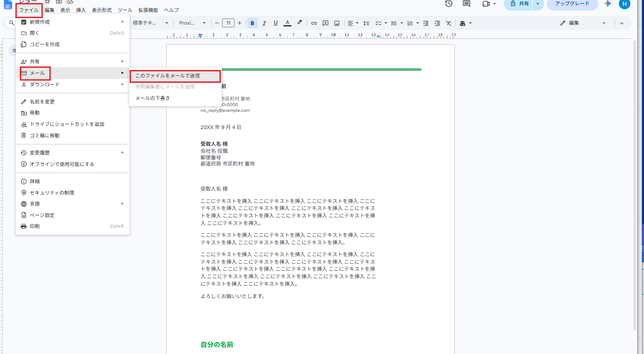Click the insert link icon

point(314,23)
